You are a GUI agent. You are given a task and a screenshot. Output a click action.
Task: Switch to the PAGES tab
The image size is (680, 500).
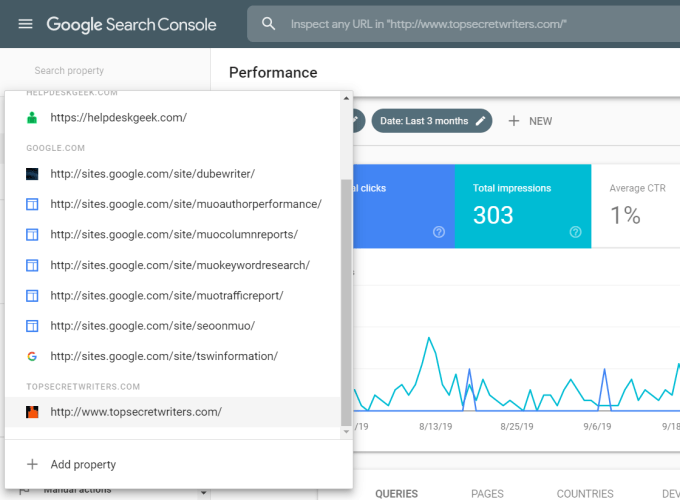click(487, 493)
